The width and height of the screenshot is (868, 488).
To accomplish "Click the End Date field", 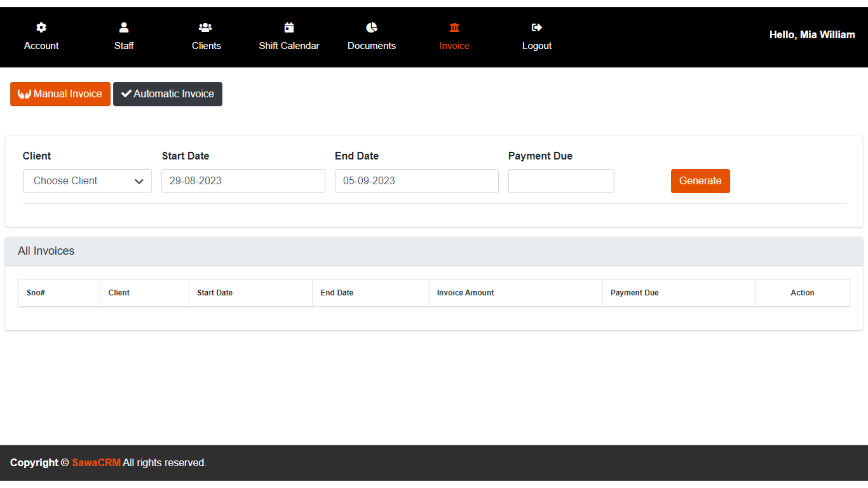I will pyautogui.click(x=417, y=181).
